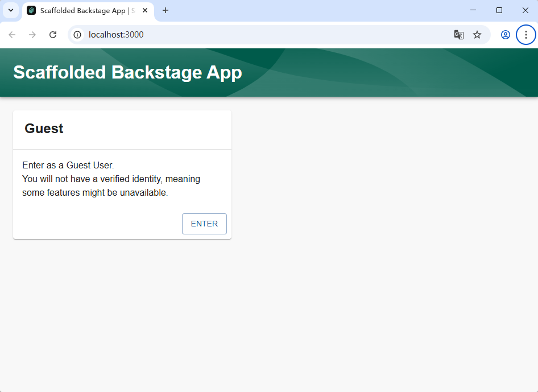This screenshot has height=392, width=538.
Task: Go forward using the forward arrow
Action: [32, 35]
